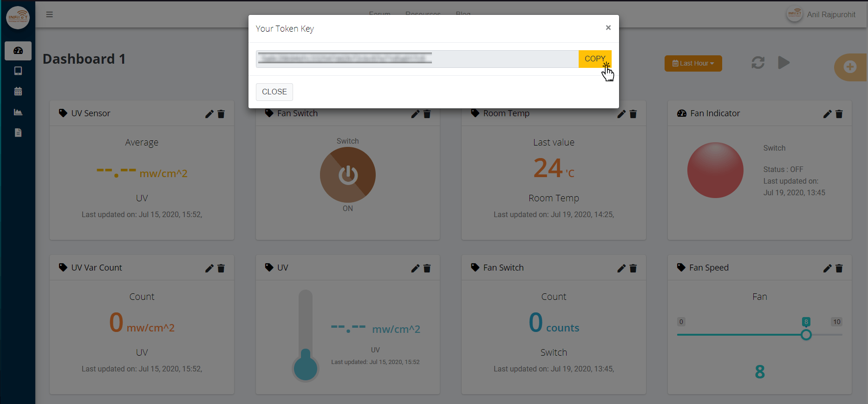Click the INFIIoT logo in the sidebar

[18, 18]
